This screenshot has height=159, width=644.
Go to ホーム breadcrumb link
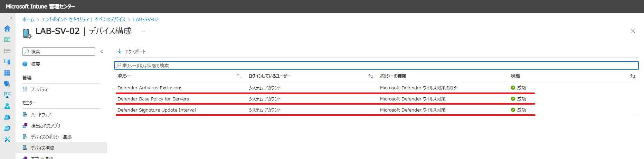(28, 19)
